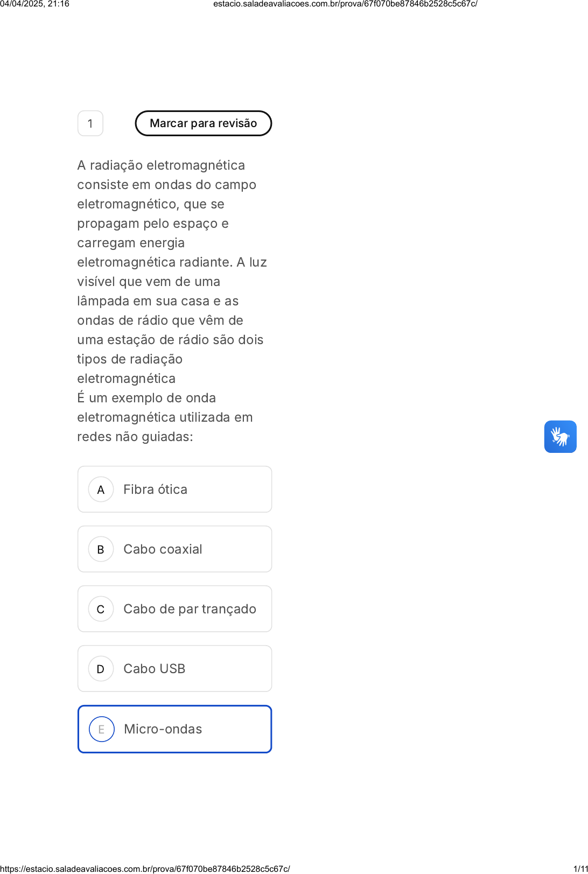This screenshot has width=588, height=874.
Task: Click the 04/04/2025, 21:16 timestamp
Action: point(35,4)
